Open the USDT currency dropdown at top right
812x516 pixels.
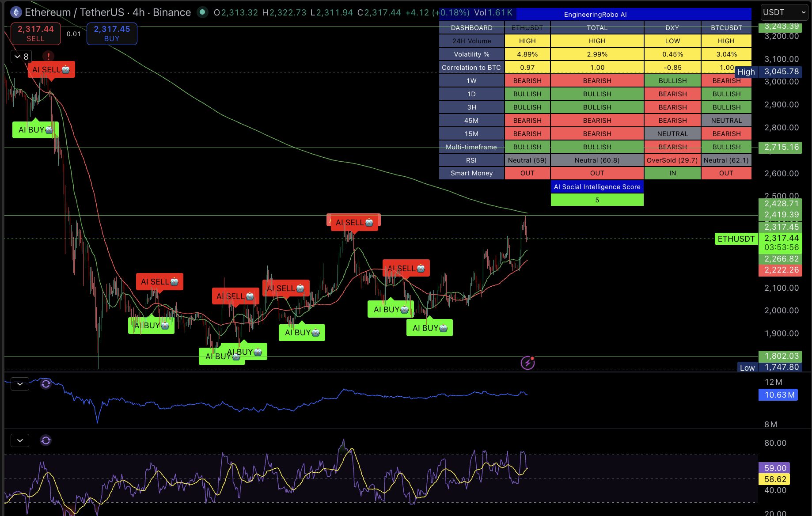pos(784,12)
